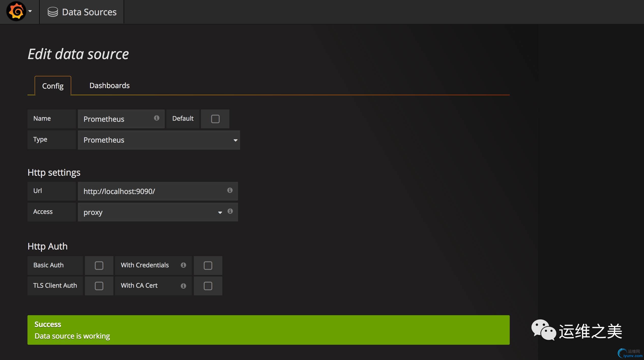Show info tooltip for With Credentials
This screenshot has width=644, height=360.
183,265
